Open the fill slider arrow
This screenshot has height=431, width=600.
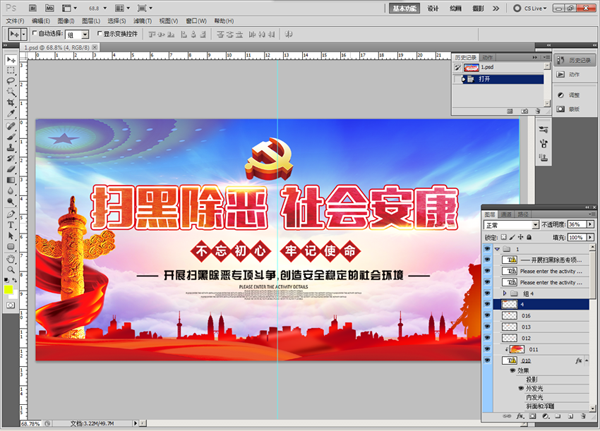pyautogui.click(x=590, y=237)
